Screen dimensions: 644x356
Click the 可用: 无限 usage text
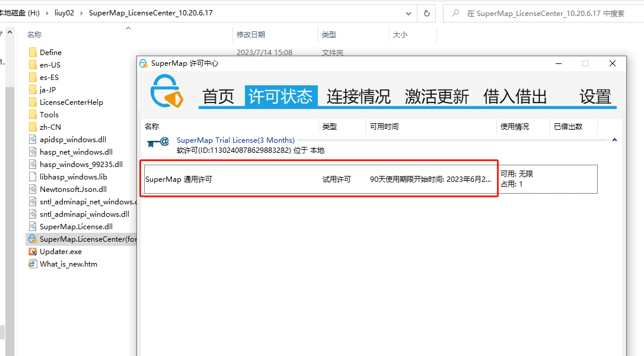click(x=517, y=174)
